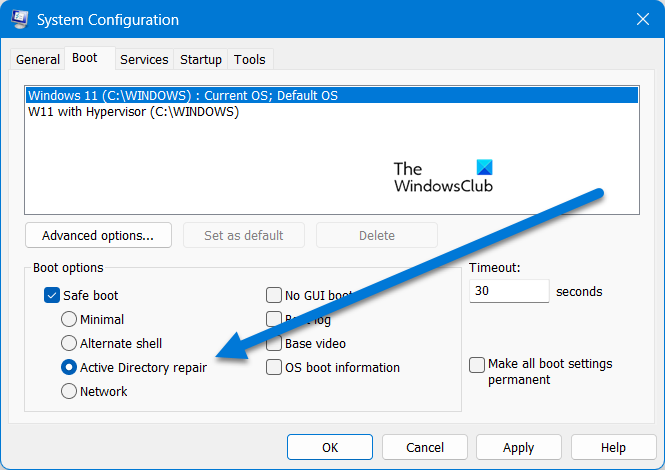Image resolution: width=665 pixels, height=470 pixels.
Task: Confirm settings with the OK button
Action: click(x=330, y=447)
